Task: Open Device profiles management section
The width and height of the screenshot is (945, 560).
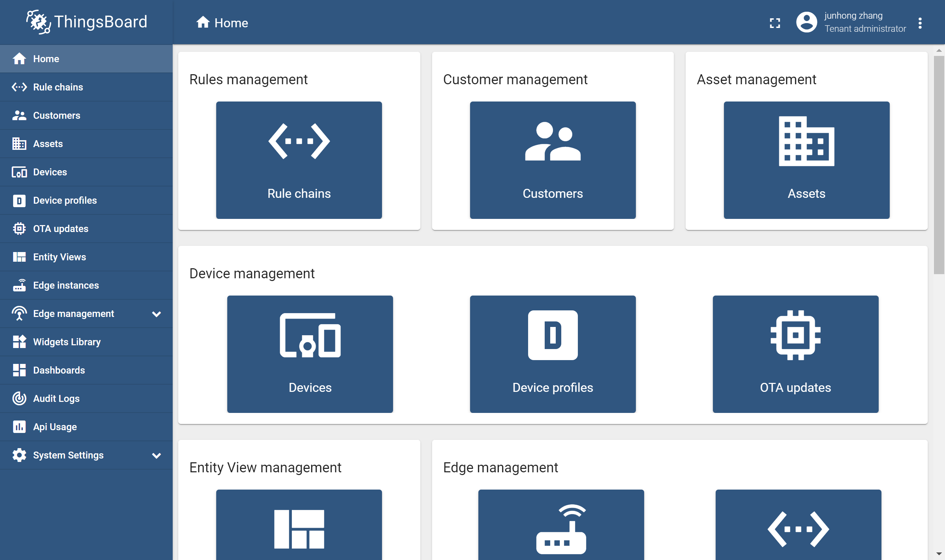Action: pyautogui.click(x=552, y=354)
